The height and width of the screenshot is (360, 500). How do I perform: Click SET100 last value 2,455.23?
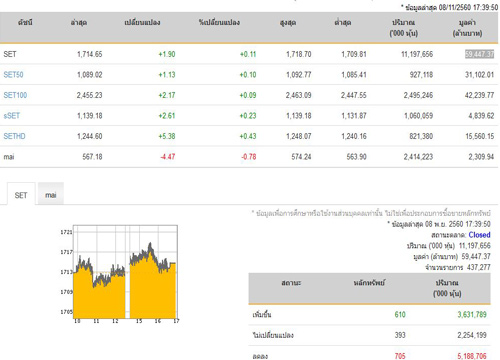click(89, 95)
